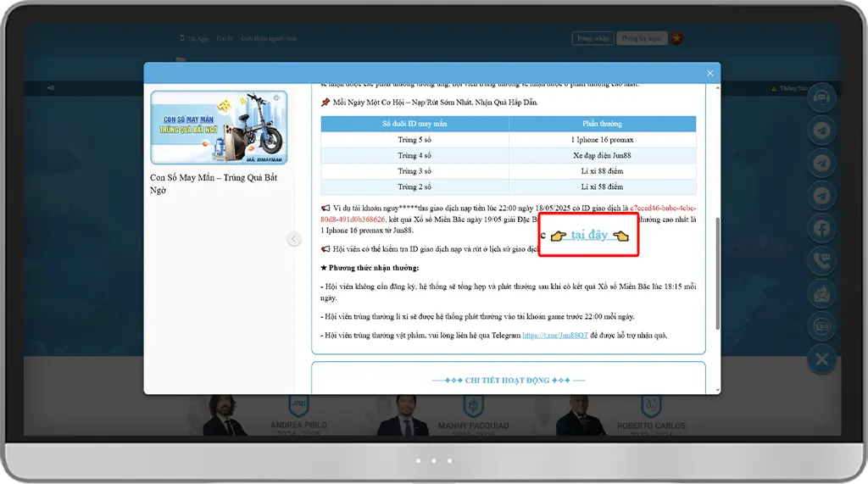Screen dimensions: 868x484
Task: Close the promotion popup dialog
Action: click(x=709, y=73)
